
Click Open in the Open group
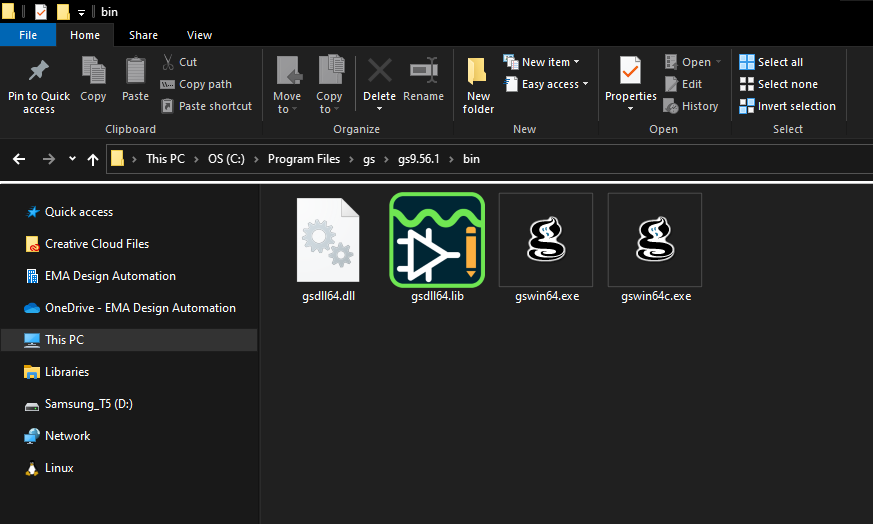688,62
